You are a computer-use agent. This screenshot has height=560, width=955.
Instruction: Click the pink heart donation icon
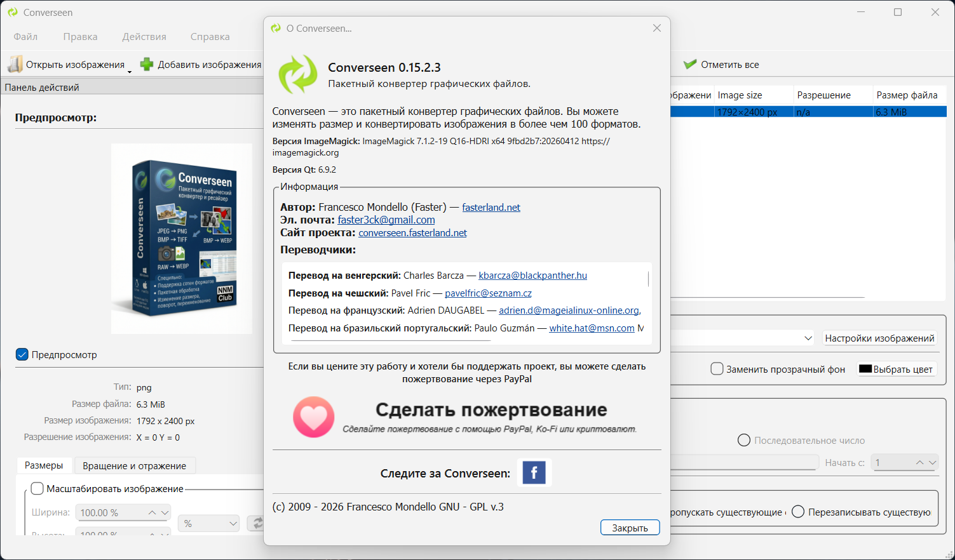[313, 417]
